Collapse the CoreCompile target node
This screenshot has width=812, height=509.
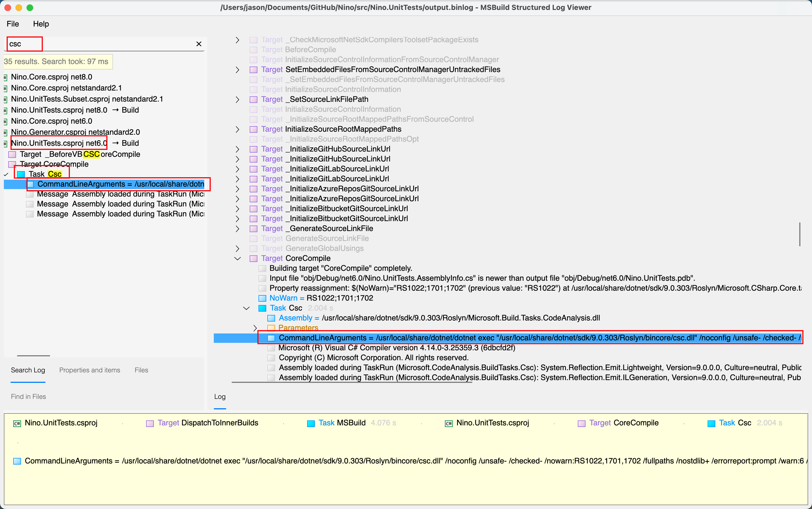(238, 259)
